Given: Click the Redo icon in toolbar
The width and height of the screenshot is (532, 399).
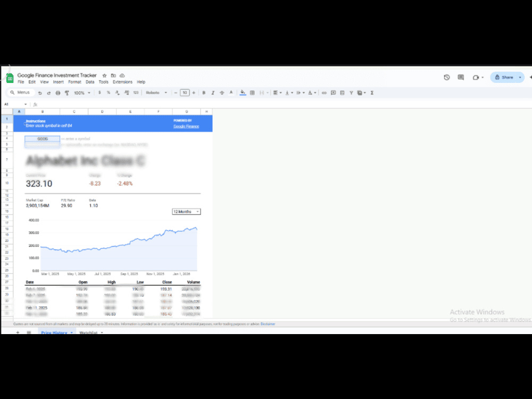Looking at the screenshot, I should (48, 93).
